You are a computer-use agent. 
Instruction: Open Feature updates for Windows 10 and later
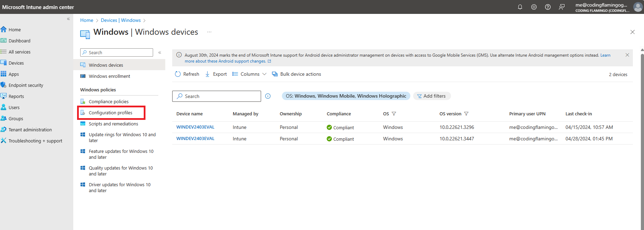[x=121, y=154]
